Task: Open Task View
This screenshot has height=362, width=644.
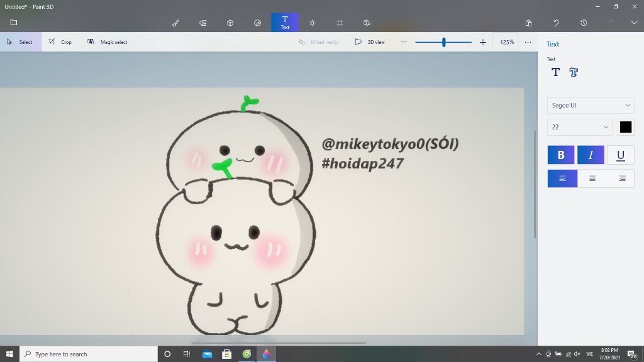Action: [187, 354]
